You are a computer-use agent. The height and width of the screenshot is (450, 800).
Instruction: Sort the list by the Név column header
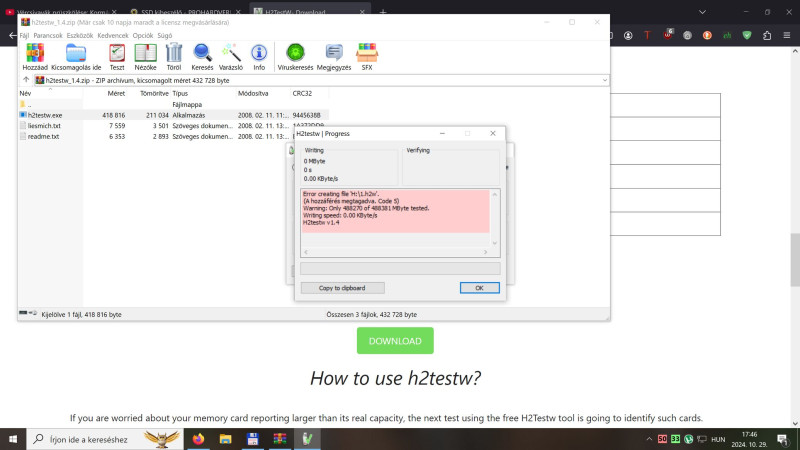pyautogui.click(x=50, y=93)
